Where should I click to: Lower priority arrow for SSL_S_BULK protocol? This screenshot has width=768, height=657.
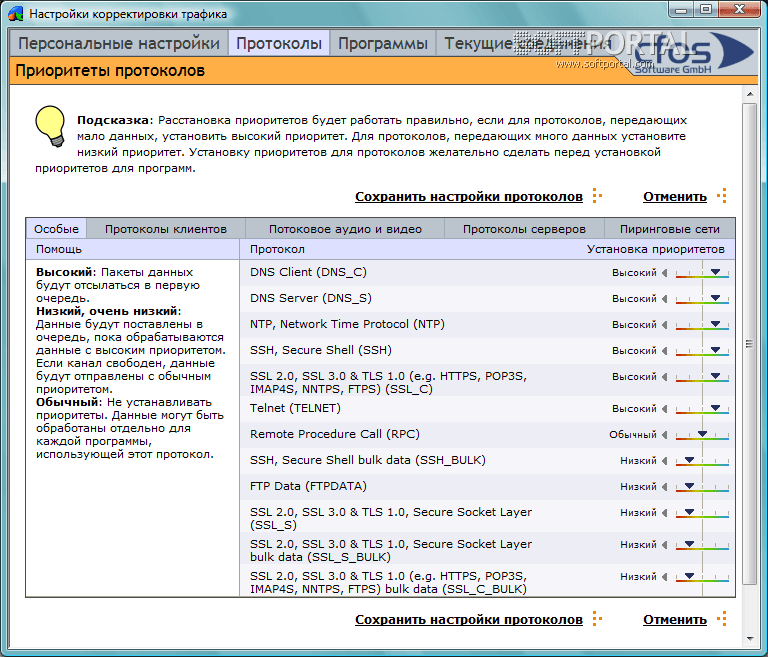click(x=665, y=544)
